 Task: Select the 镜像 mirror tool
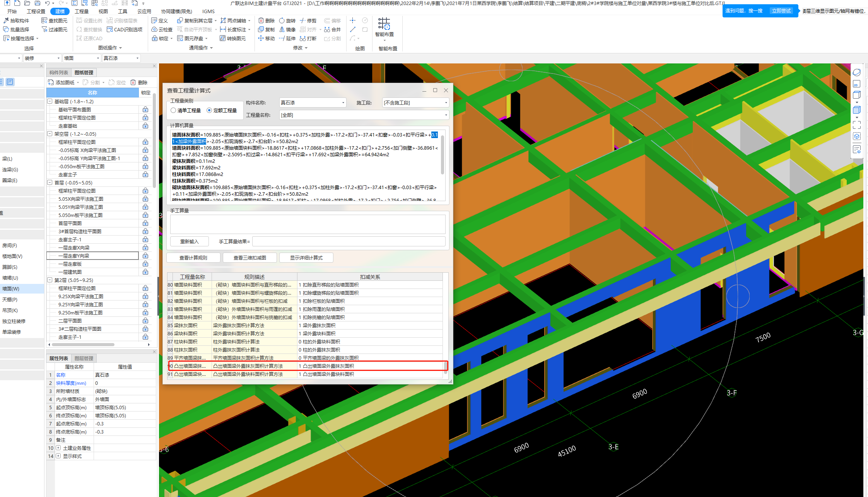(287, 29)
